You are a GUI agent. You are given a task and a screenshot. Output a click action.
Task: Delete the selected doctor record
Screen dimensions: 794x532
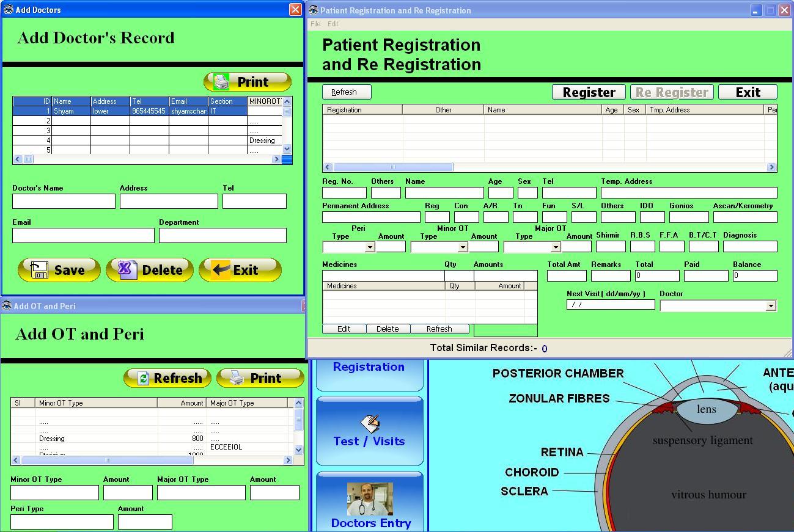click(x=150, y=270)
